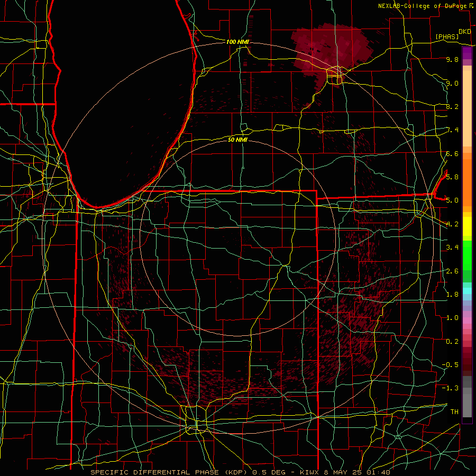
Task: Pick the cyan band on the color bar
Action: [467, 291]
